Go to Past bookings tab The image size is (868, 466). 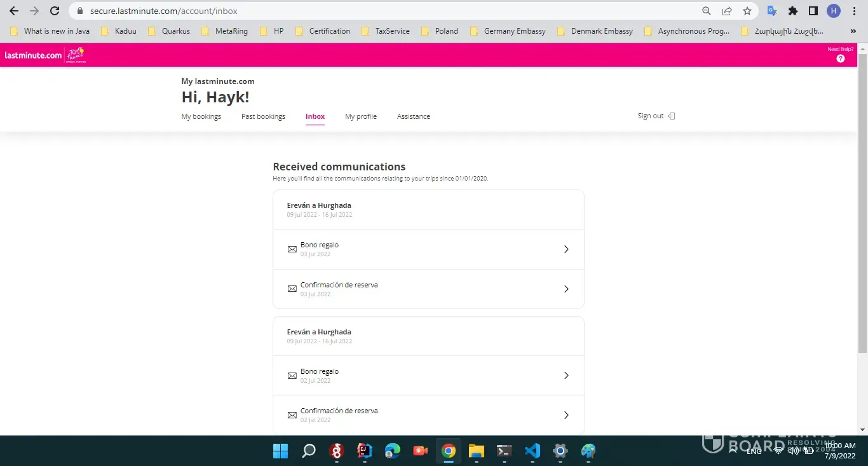(x=263, y=116)
